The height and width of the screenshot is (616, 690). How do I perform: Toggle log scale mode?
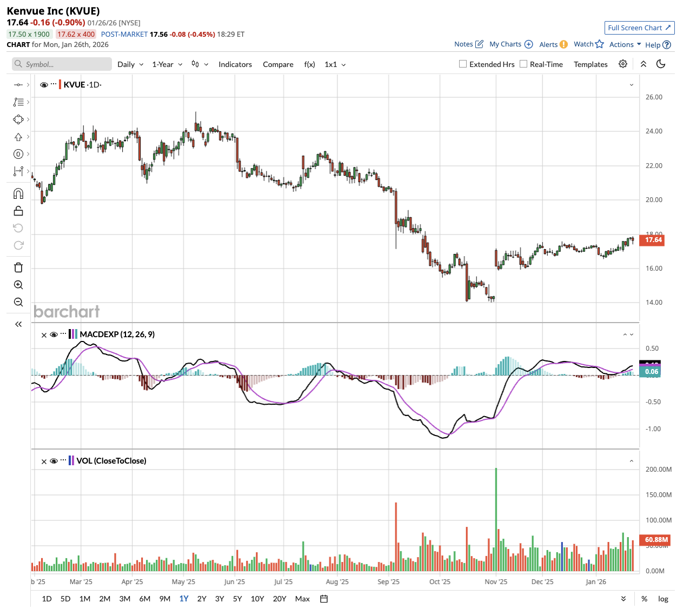[663, 599]
